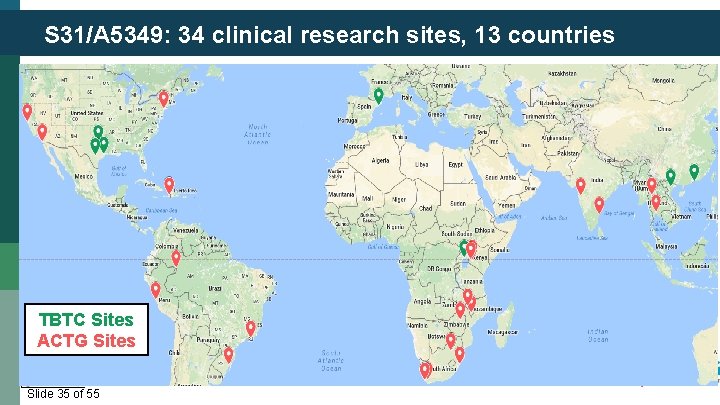Screen dimensions: 720x405
Task: Click the 'Ethiopia' map label
Action: [x=484, y=230]
